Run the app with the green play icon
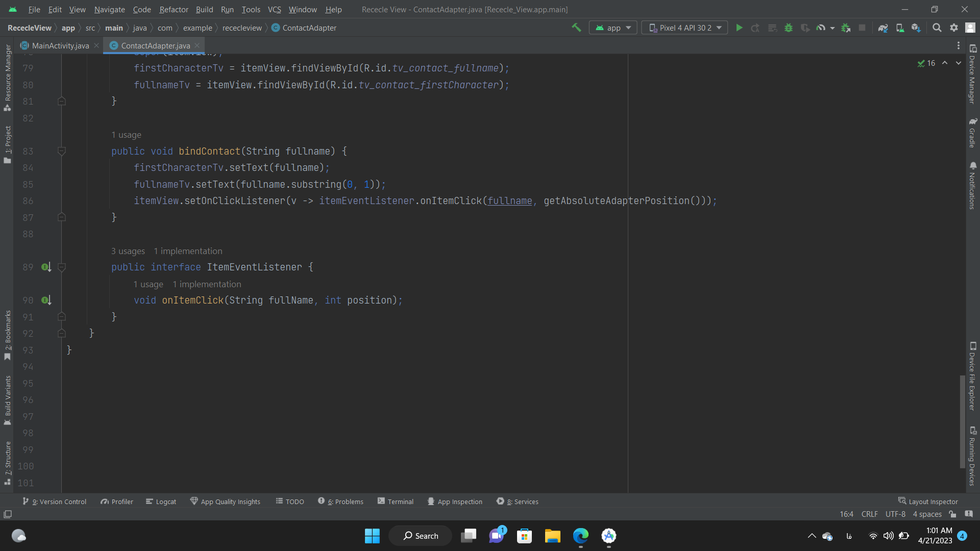 point(739,28)
